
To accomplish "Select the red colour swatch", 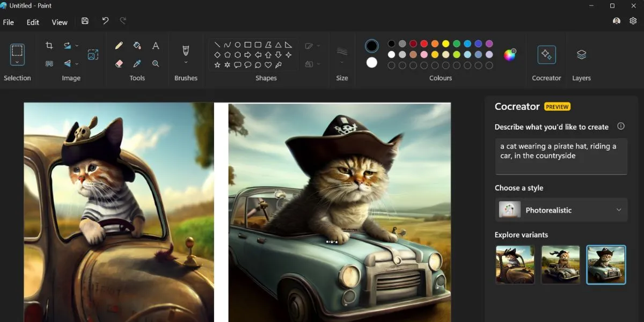I will tap(423, 44).
